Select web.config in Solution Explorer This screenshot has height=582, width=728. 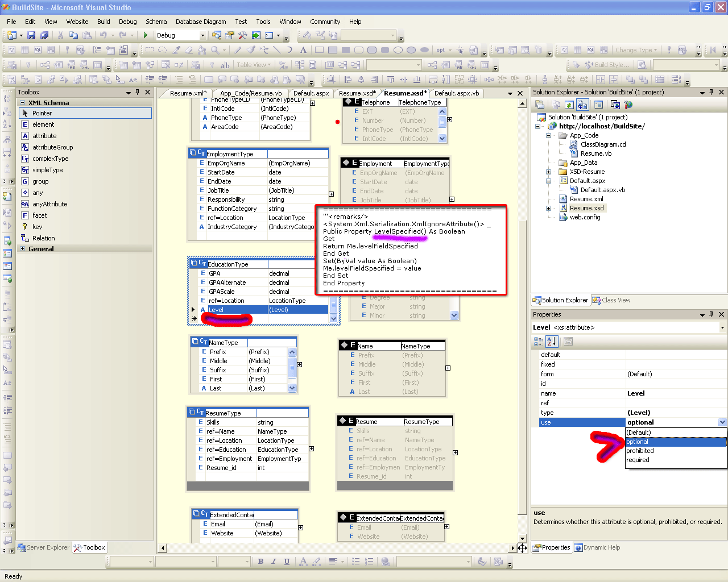click(x=585, y=217)
